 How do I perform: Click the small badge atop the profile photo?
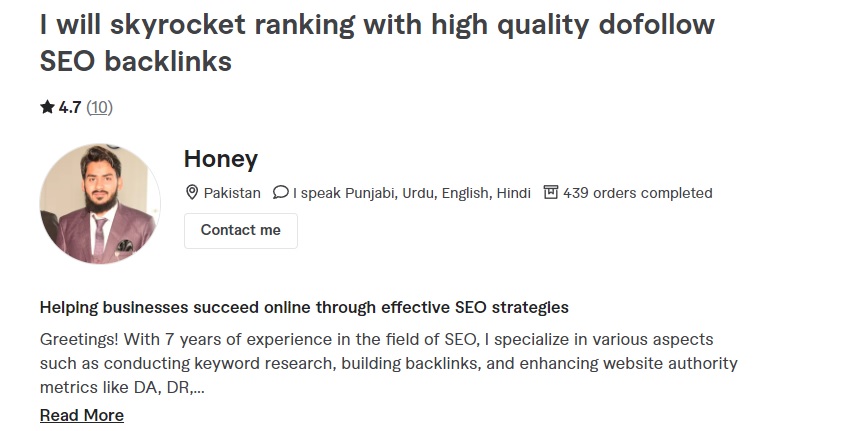click(113, 146)
